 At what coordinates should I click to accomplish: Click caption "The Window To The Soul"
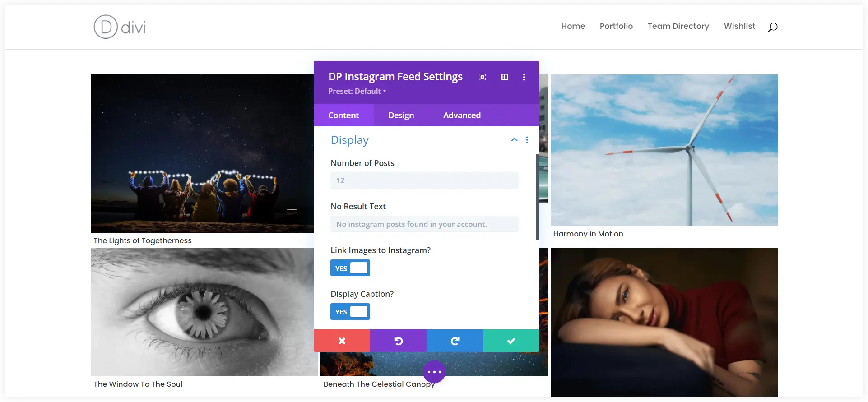[x=138, y=384]
